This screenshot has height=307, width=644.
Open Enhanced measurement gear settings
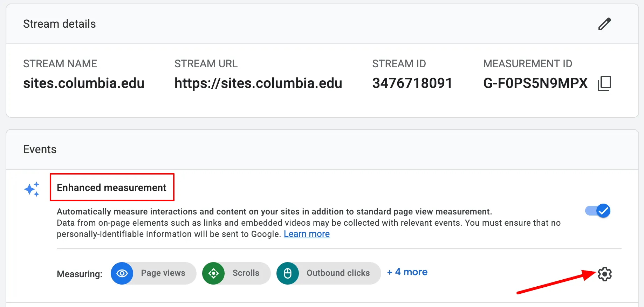click(x=604, y=274)
